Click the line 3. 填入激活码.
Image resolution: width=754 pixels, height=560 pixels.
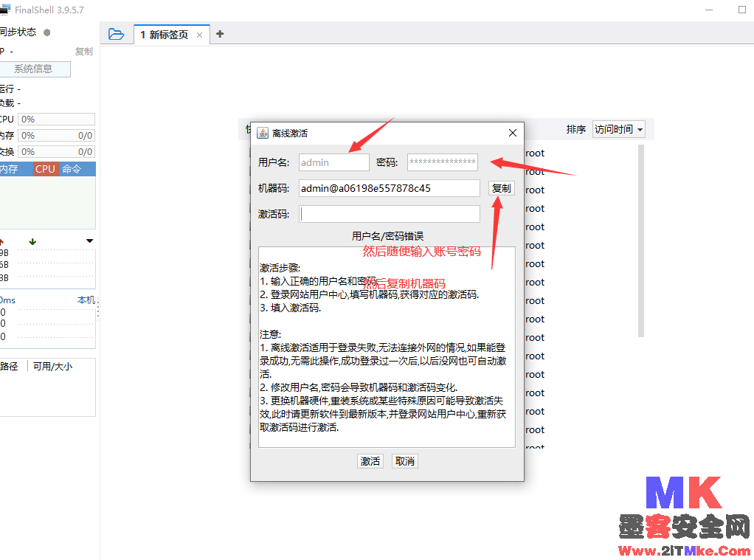[291, 308]
